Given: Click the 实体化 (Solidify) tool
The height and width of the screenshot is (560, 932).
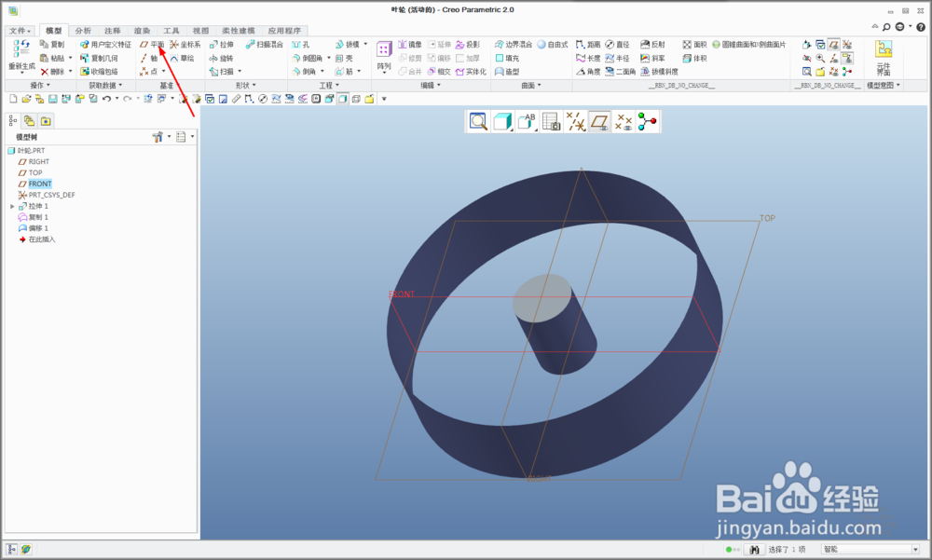Looking at the screenshot, I should coord(471,72).
